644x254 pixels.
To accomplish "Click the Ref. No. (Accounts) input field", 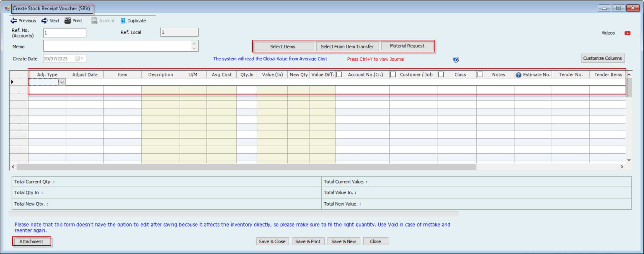I will [65, 33].
